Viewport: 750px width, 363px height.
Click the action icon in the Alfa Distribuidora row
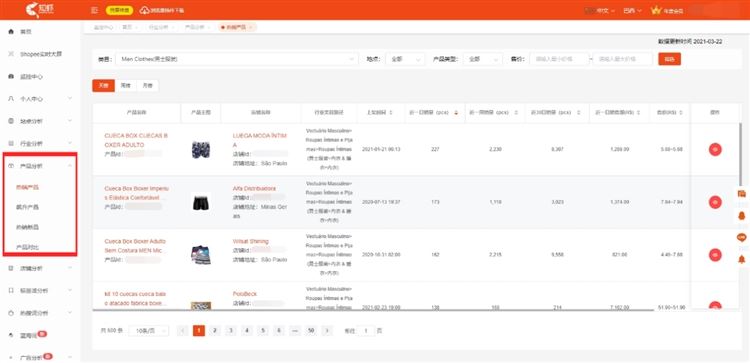pyautogui.click(x=715, y=202)
